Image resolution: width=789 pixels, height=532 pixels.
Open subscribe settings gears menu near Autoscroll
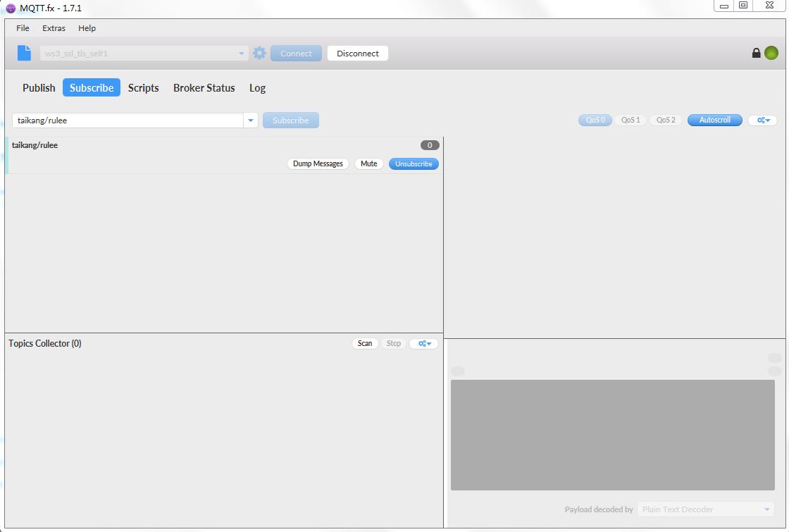point(763,120)
